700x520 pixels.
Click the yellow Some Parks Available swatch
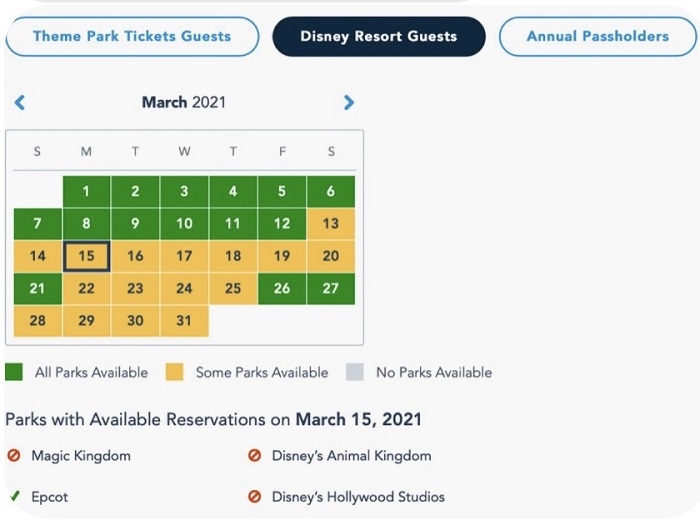(x=175, y=372)
